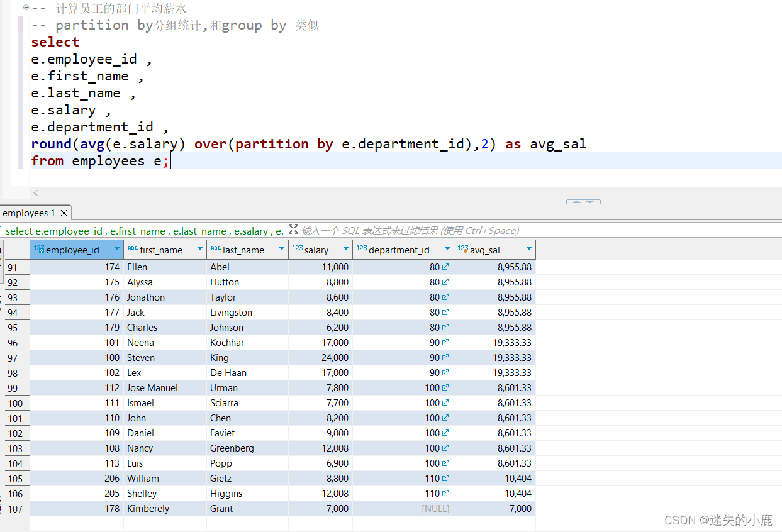Screen dimensions: 782x532
Task: Open department link icon in Steven's row
Action: [x=445, y=357]
